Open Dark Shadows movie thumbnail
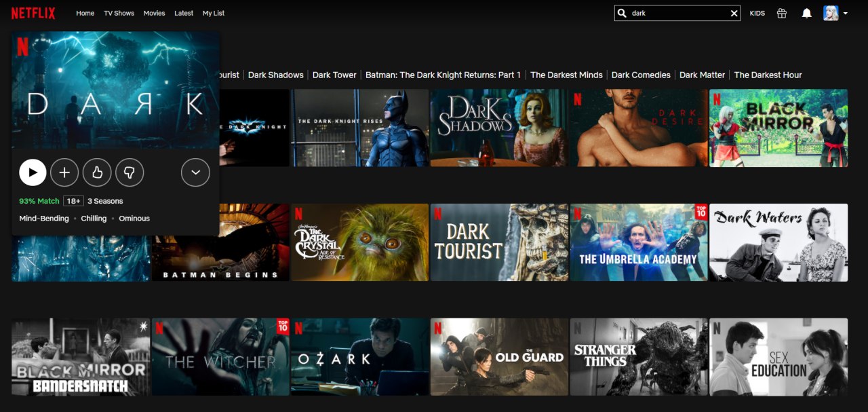Image resolution: width=868 pixels, height=412 pixels. click(499, 128)
